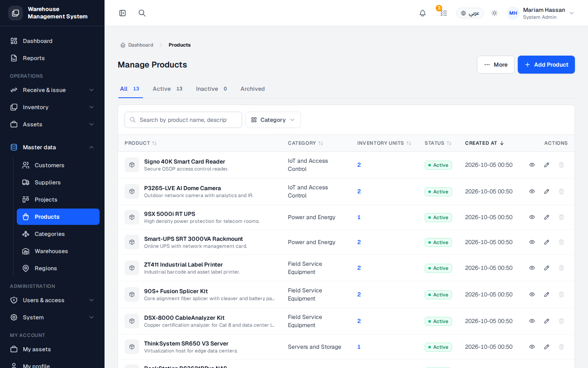This screenshot has height=368, width=588.
Task: Delete the P3265-LVE AI Dome Camera row
Action: [561, 191]
